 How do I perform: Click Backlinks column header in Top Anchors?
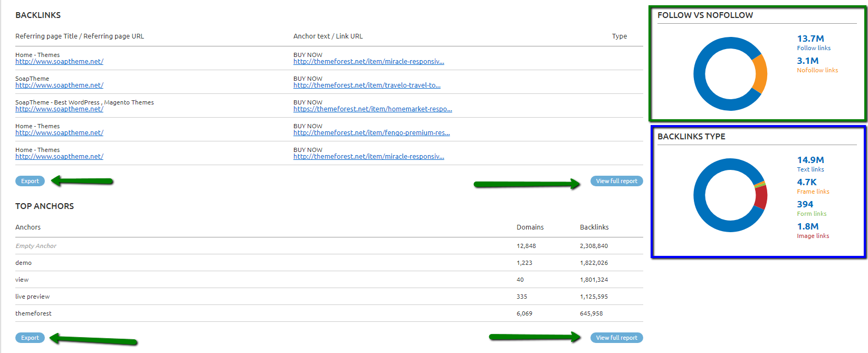tap(594, 227)
